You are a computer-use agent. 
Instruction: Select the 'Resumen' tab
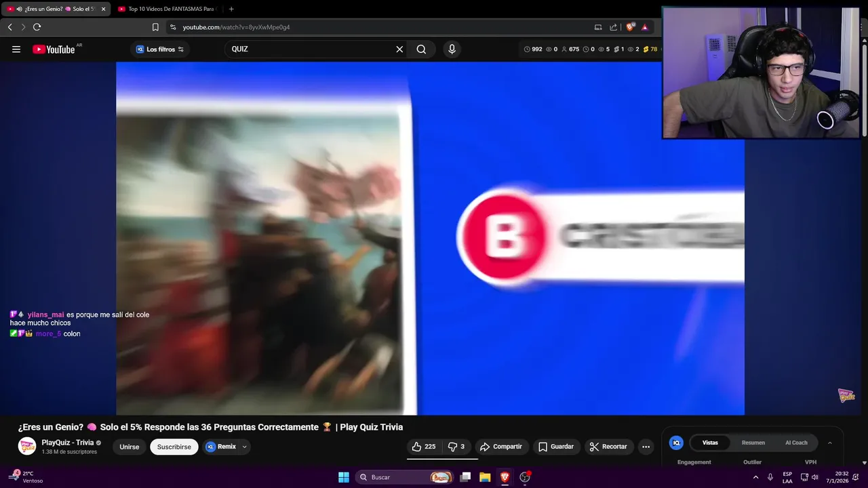pyautogui.click(x=753, y=443)
